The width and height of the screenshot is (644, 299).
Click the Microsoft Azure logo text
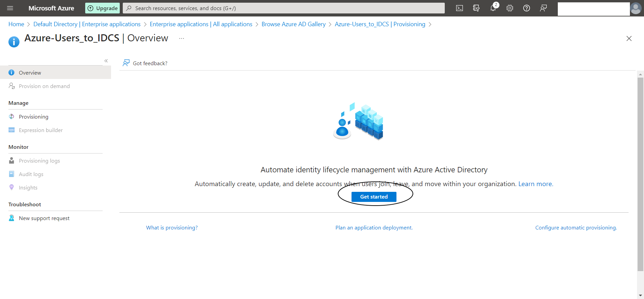coord(51,8)
